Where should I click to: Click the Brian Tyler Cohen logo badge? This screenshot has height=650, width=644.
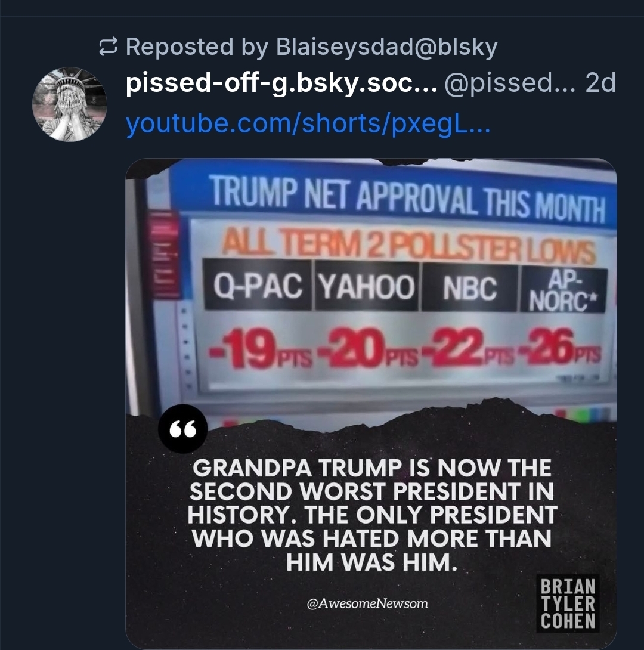pyautogui.click(x=568, y=603)
